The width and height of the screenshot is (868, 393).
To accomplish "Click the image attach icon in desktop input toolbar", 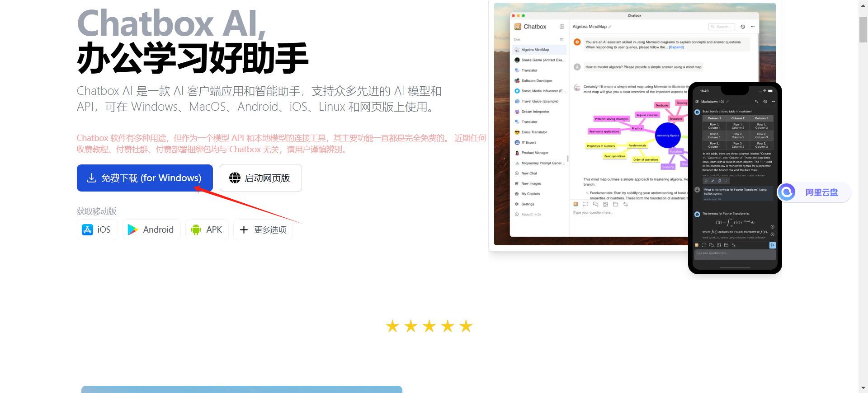I will (606, 205).
